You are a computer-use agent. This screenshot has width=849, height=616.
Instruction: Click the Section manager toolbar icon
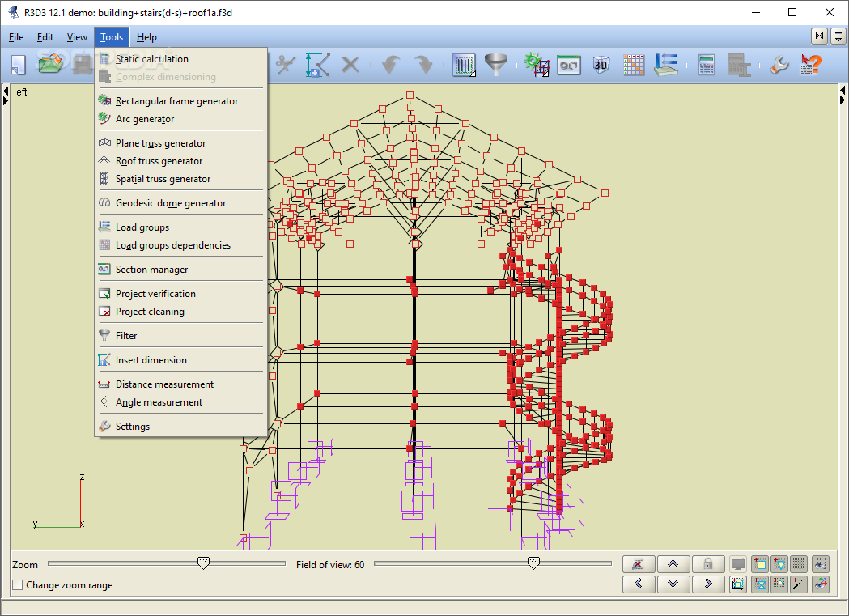coord(568,65)
